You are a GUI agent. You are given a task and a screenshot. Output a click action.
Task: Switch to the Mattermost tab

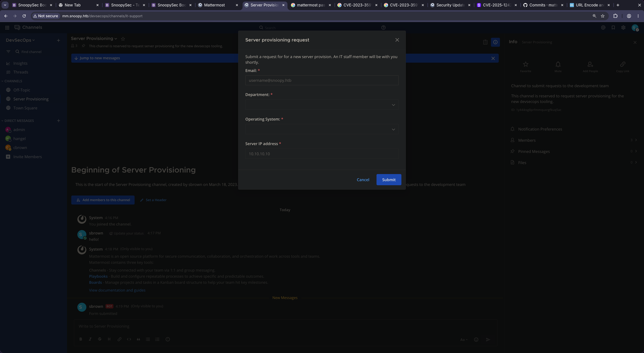click(218, 5)
